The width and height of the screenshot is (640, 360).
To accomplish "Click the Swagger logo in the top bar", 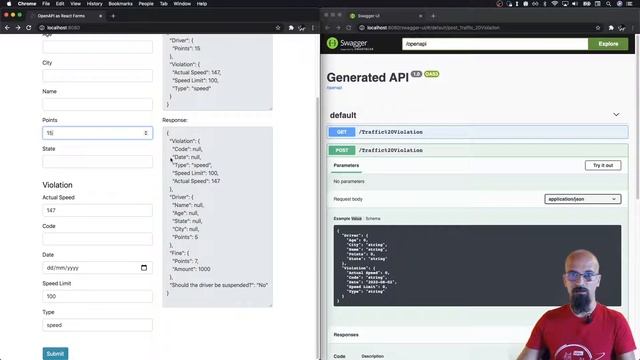I will pos(350,43).
